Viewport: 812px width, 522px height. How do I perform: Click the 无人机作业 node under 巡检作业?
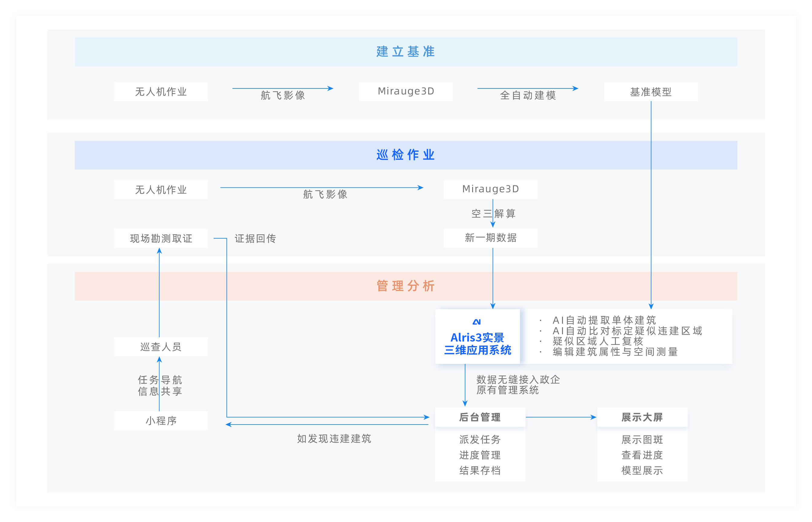tap(161, 189)
